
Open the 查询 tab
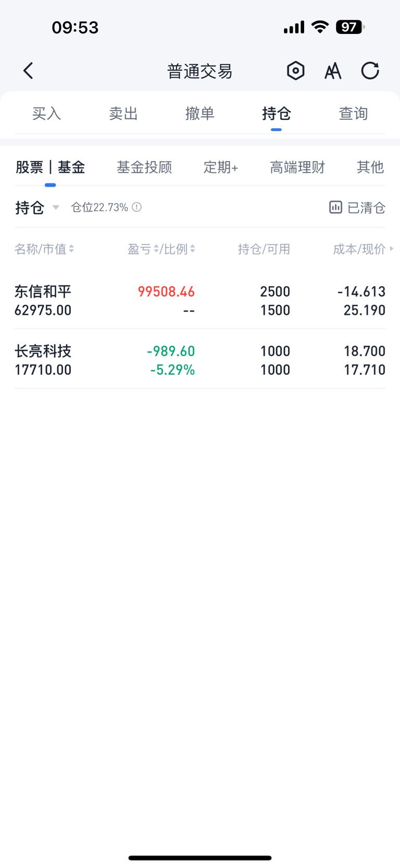pos(353,113)
